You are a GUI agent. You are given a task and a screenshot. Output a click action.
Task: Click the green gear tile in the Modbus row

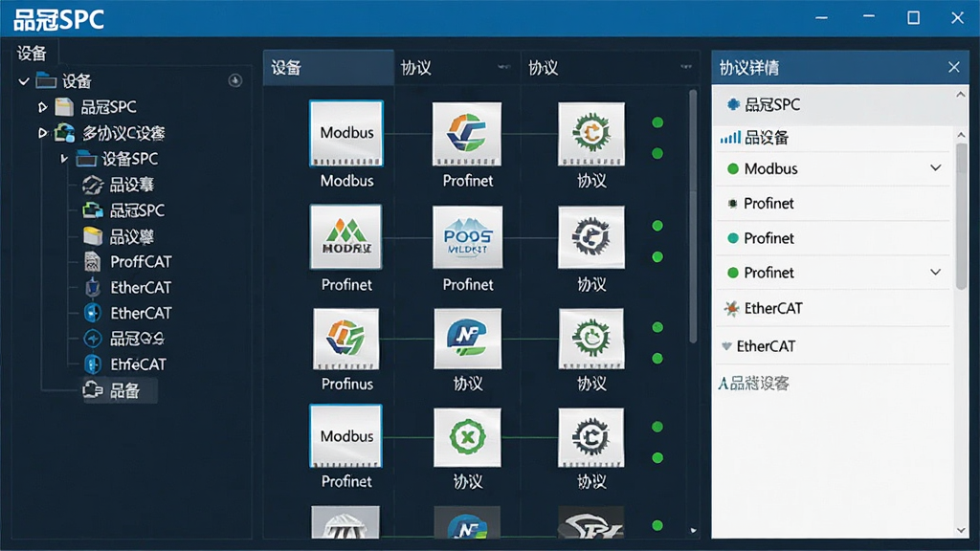(591, 134)
